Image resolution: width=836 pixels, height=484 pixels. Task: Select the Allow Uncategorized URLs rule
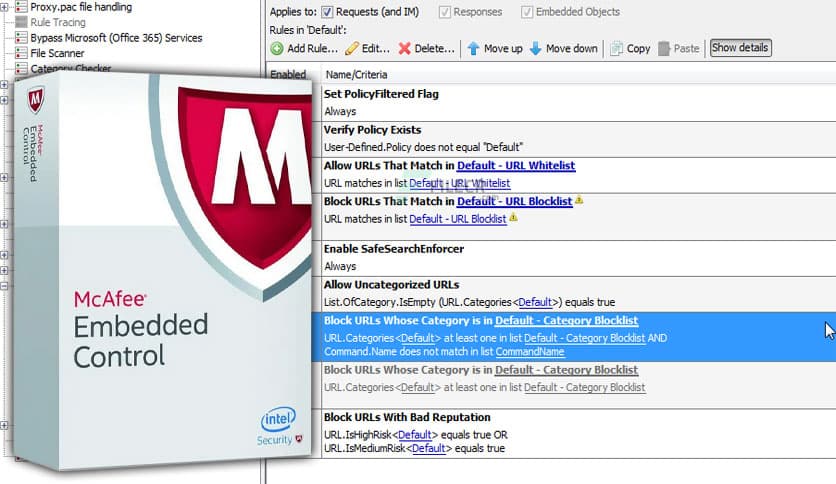click(579, 294)
